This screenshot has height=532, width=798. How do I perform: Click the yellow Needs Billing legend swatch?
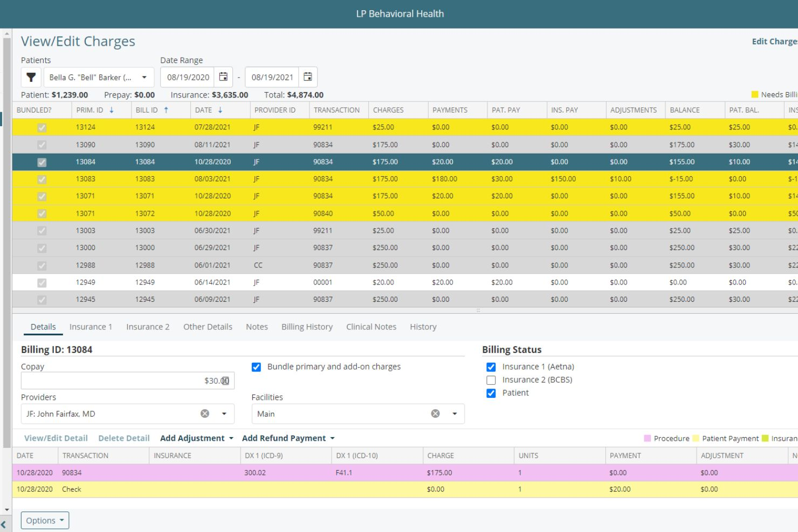point(755,94)
